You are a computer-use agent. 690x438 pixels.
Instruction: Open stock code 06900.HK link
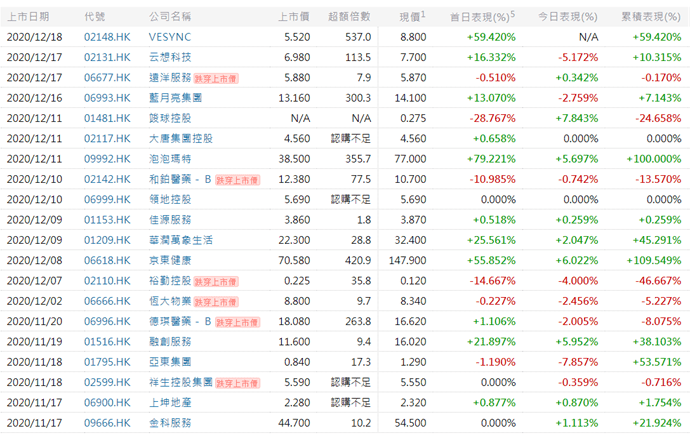(107, 402)
